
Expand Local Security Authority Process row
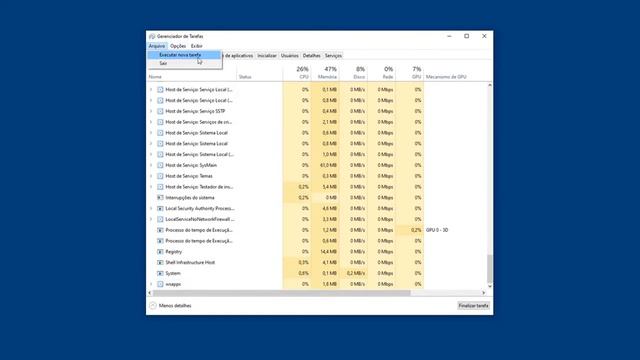pos(151,209)
